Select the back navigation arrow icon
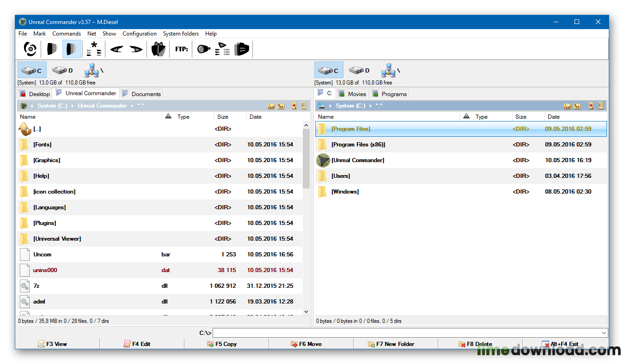The width and height of the screenshot is (624, 364). point(116,49)
